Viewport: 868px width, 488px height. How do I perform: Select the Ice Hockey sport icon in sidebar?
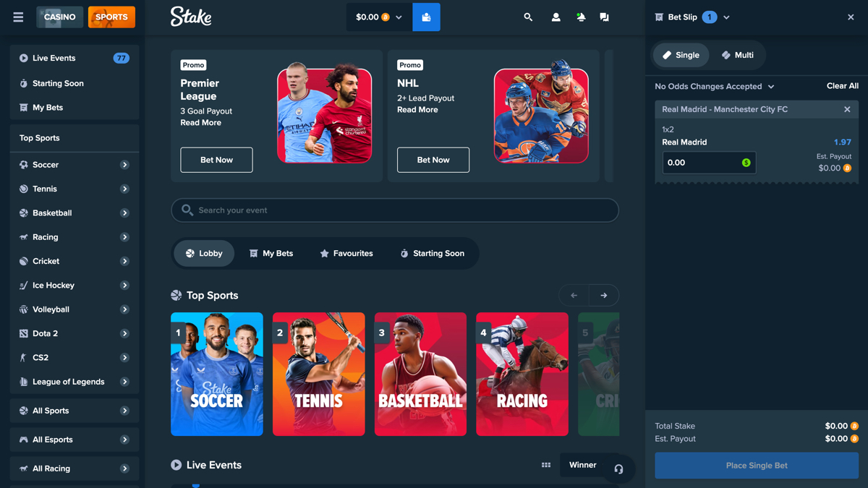[x=25, y=285]
